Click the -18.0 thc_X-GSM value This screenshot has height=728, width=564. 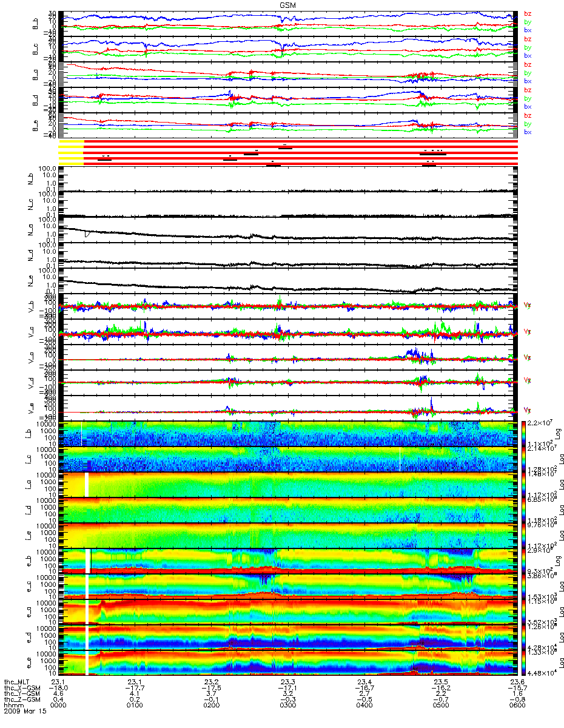[x=58, y=688]
